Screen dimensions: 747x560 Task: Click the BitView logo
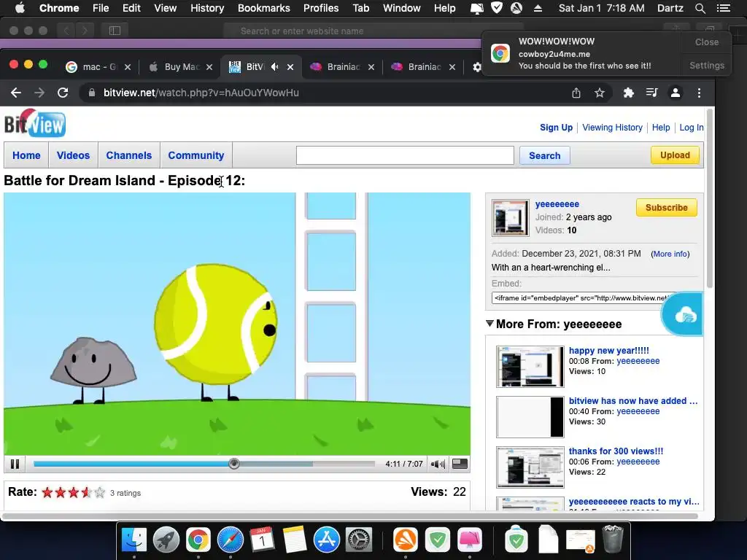(x=35, y=123)
